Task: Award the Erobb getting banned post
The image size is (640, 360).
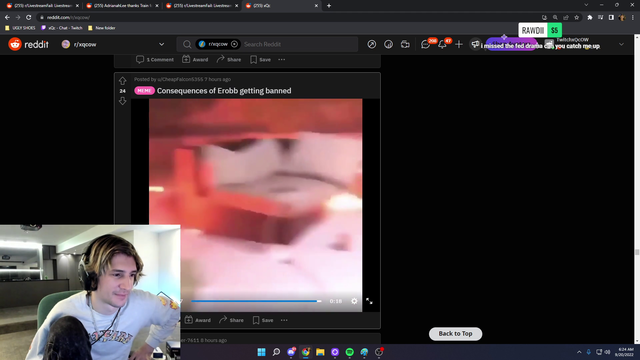Action: (198, 320)
